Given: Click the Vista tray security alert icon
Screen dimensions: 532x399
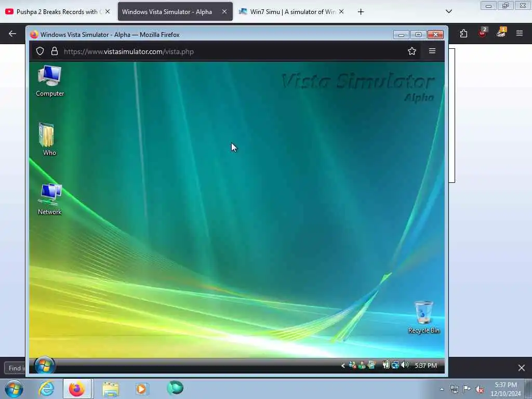Looking at the screenshot, I should [x=352, y=365].
